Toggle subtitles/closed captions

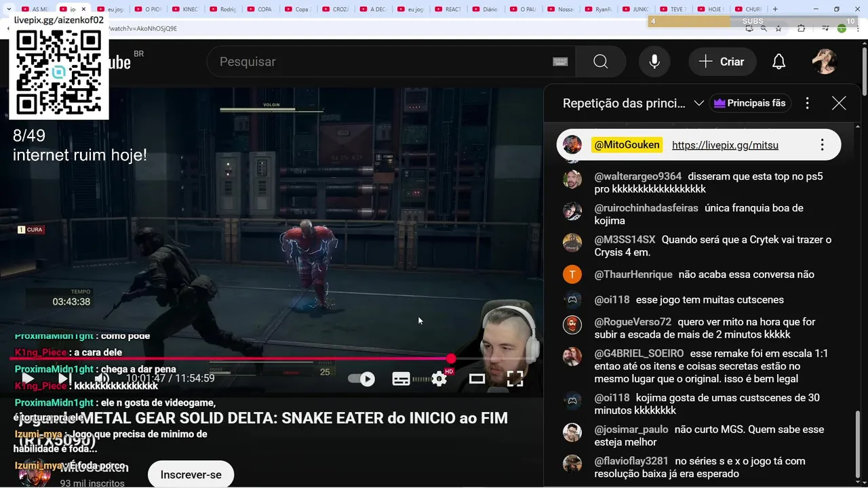tap(401, 379)
